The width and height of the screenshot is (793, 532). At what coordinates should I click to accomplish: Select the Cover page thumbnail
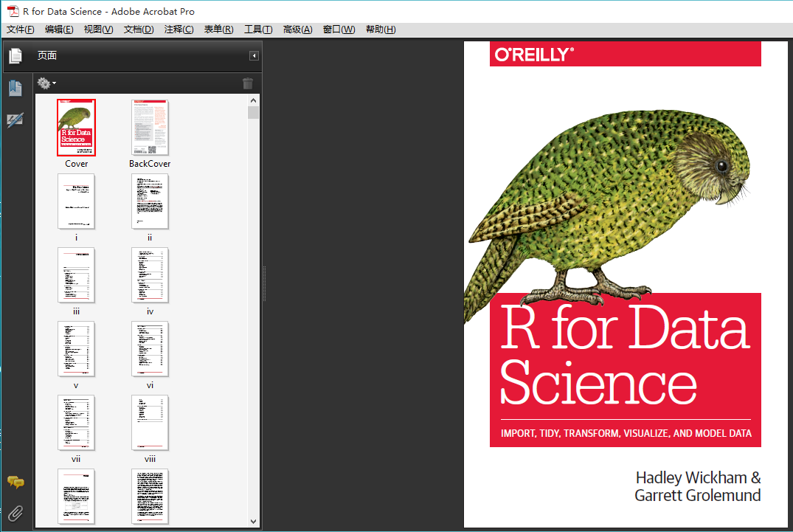point(77,128)
